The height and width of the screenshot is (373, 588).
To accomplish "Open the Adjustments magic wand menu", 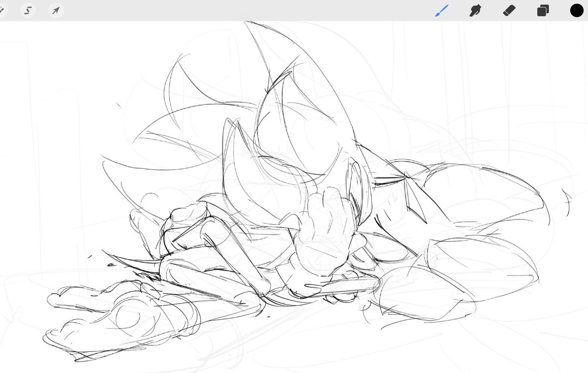I will click(1, 10).
